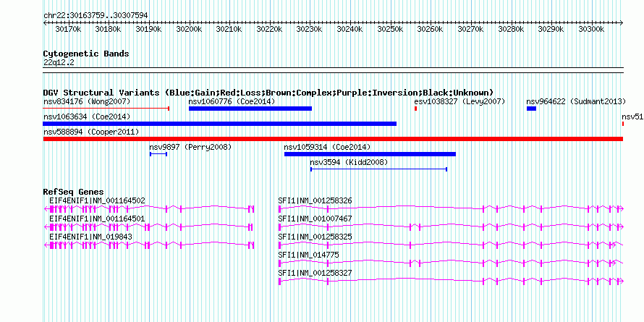Image resolution: width=644 pixels, height=322 pixels.
Task: Select the small blue nsv964622 gain bar
Action: [531, 109]
